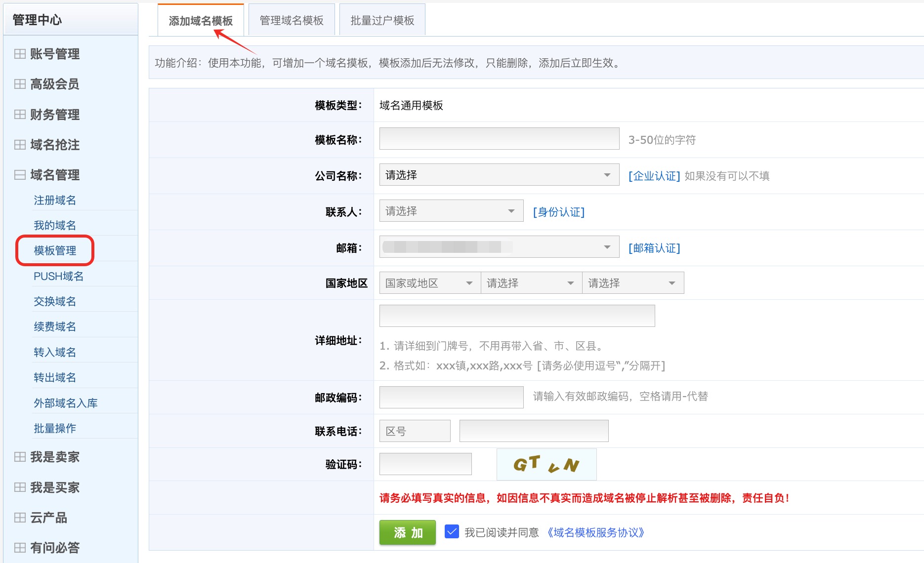This screenshot has height=563, width=924.
Task: Expand the 账号管理 plus icon
Action: [x=20, y=54]
